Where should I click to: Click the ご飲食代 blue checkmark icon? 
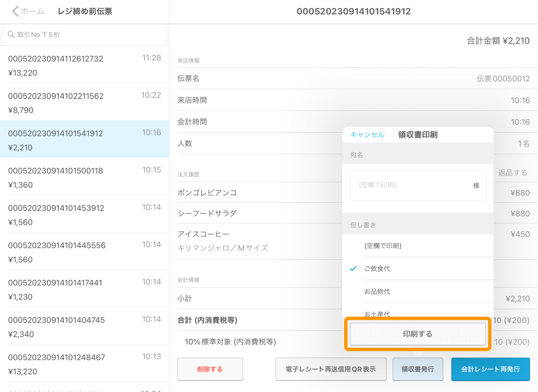tap(353, 269)
